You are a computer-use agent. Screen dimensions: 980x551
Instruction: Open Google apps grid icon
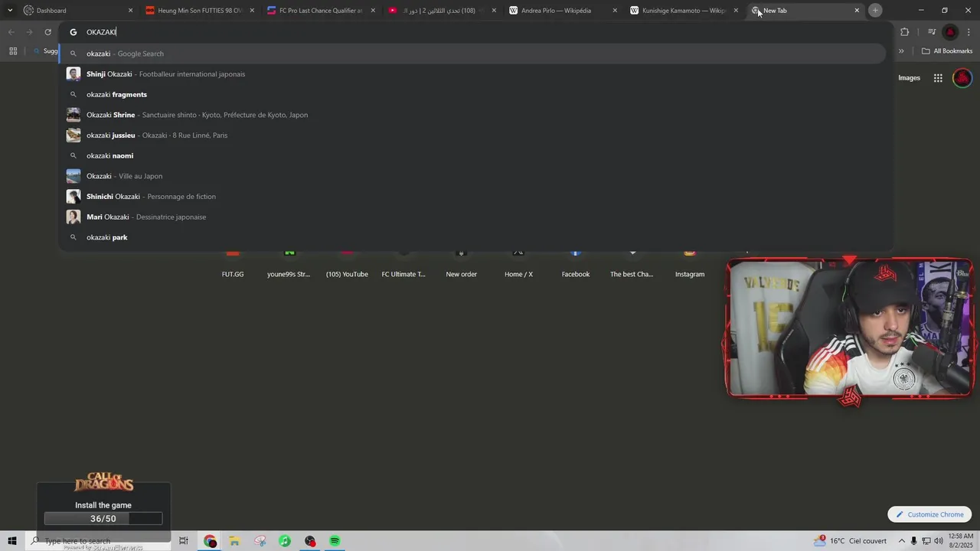pos(938,78)
